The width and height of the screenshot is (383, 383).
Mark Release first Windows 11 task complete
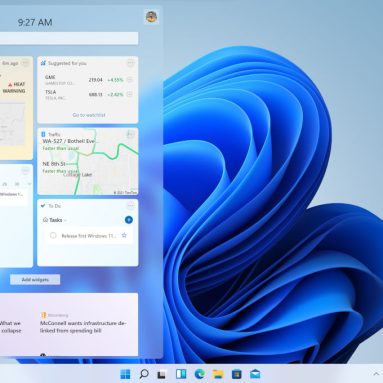coord(53,235)
